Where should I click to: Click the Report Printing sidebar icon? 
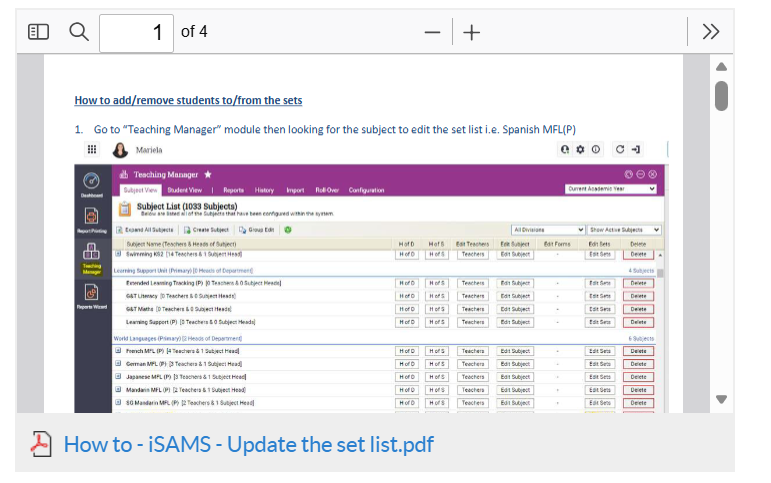pyautogui.click(x=91, y=220)
